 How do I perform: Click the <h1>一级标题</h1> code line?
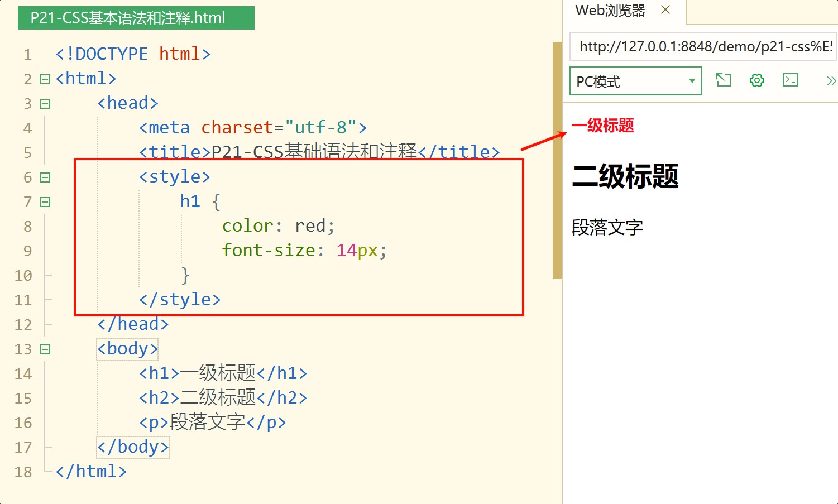click(x=223, y=373)
